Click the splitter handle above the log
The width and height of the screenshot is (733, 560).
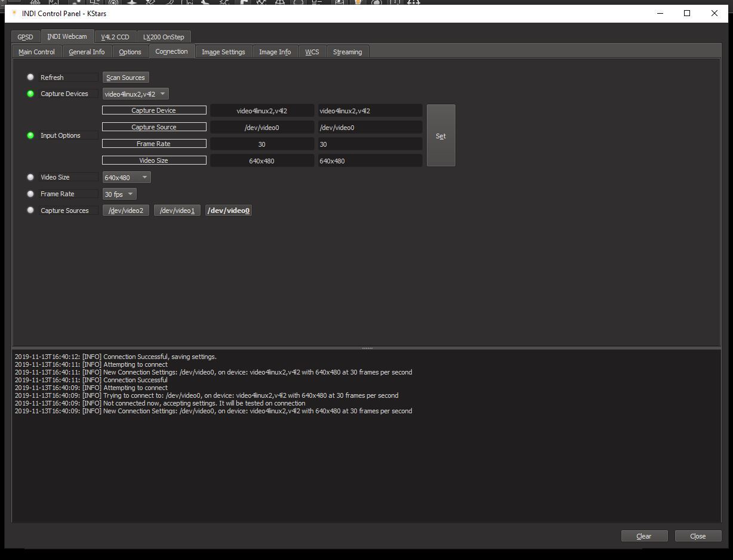coord(366,348)
